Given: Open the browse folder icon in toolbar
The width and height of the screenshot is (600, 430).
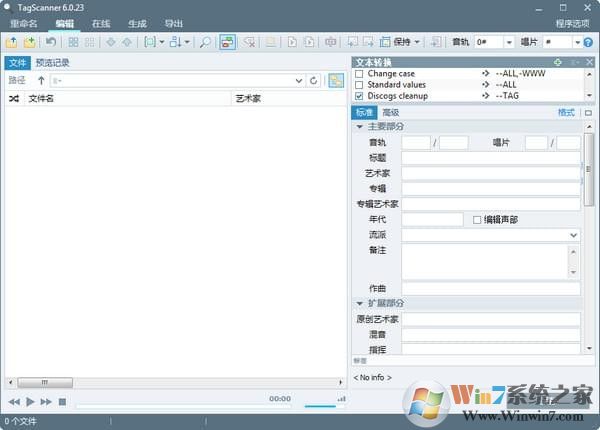Looking at the screenshot, I should (11, 42).
